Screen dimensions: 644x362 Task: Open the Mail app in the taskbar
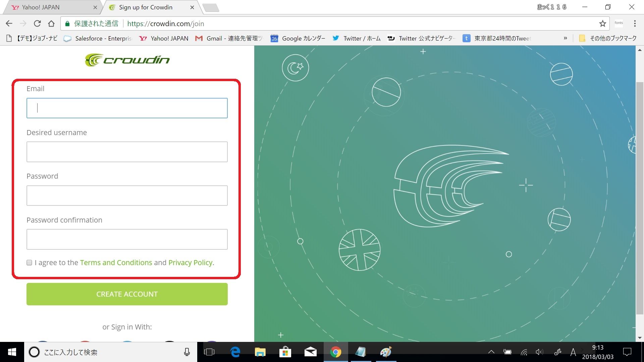[310, 352]
